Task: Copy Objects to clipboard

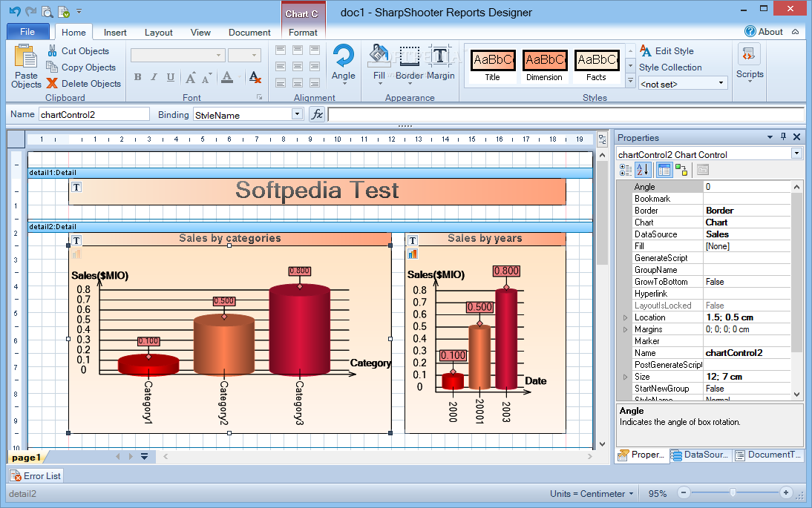Action: click(81, 67)
